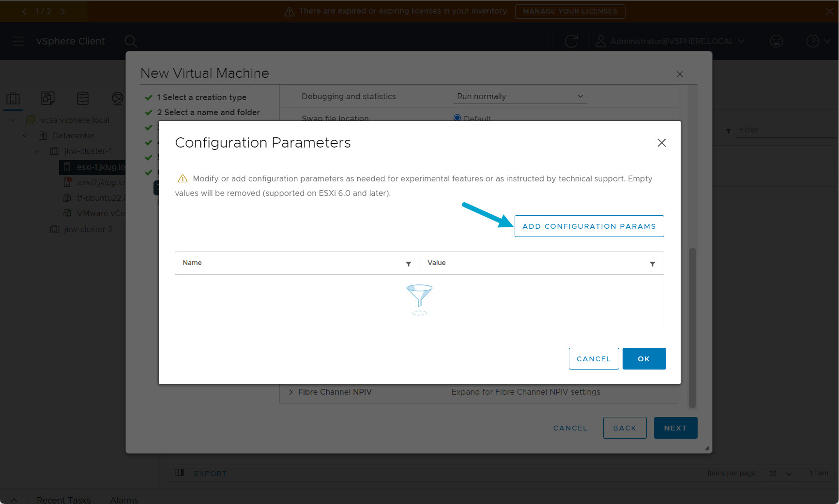This screenshot has width=839, height=504.
Task: Open the Debugging and statistics dropdown
Action: [x=520, y=96]
